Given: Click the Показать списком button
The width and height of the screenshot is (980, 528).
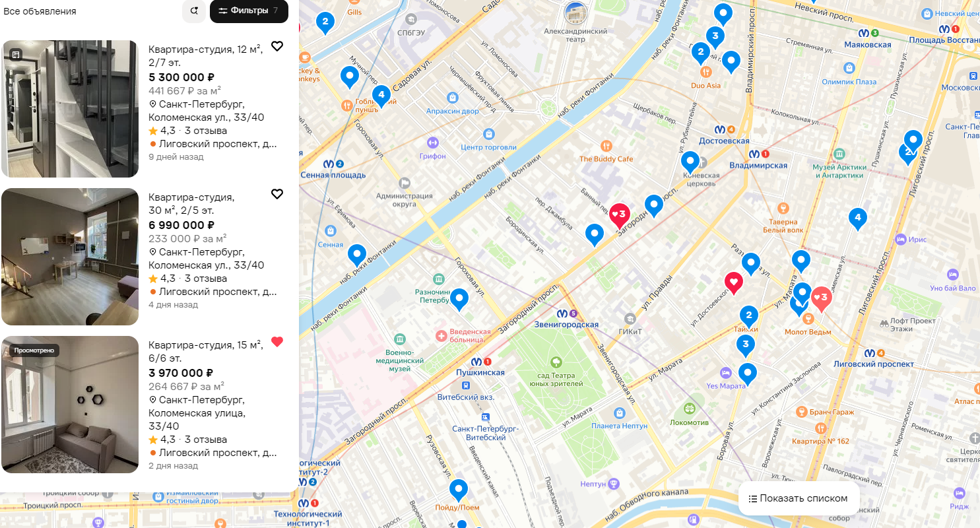Looking at the screenshot, I should (799, 498).
